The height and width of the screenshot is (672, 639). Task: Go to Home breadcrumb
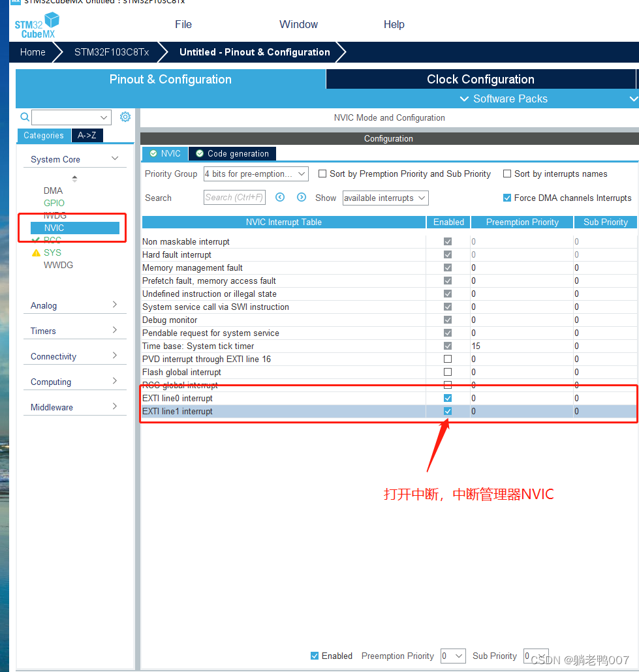tap(33, 52)
